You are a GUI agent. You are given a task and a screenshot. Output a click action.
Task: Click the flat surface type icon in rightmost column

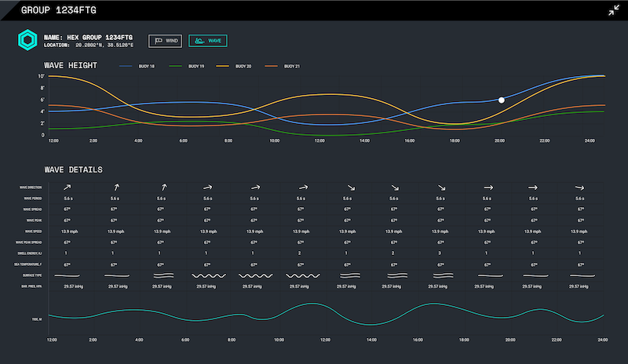[579, 276]
